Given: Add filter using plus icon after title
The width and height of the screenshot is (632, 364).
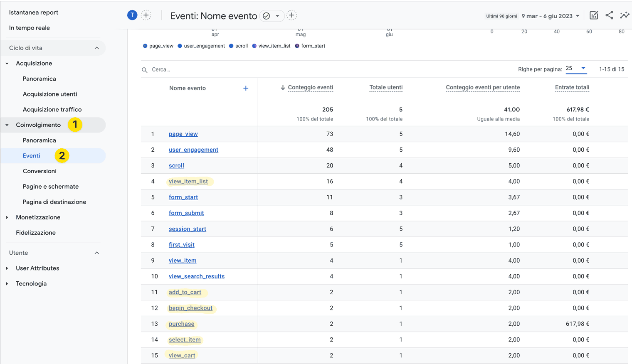Looking at the screenshot, I should pyautogui.click(x=292, y=15).
